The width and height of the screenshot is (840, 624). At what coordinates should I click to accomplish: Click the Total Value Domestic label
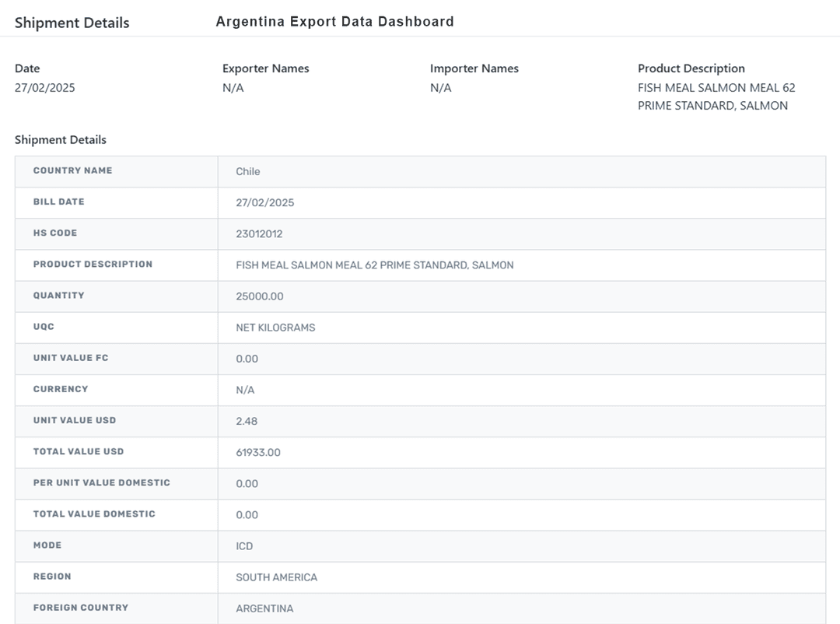click(94, 514)
